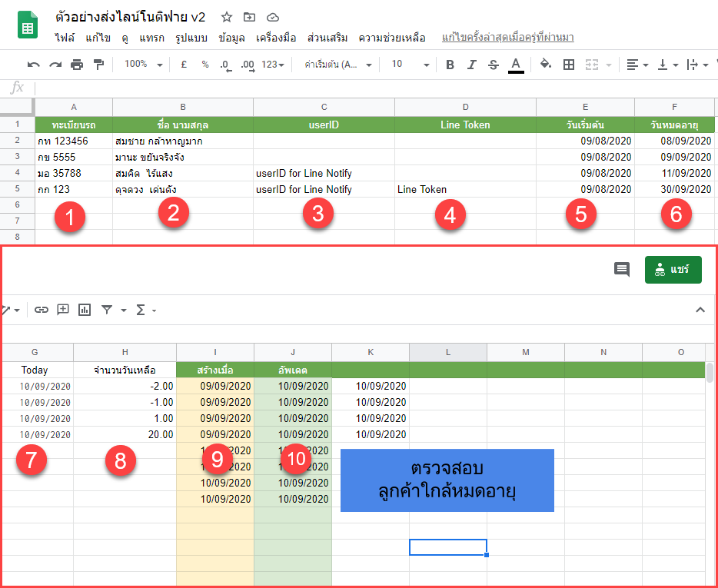
Task: Open the Functions (Σ) tool
Action: coord(141,309)
